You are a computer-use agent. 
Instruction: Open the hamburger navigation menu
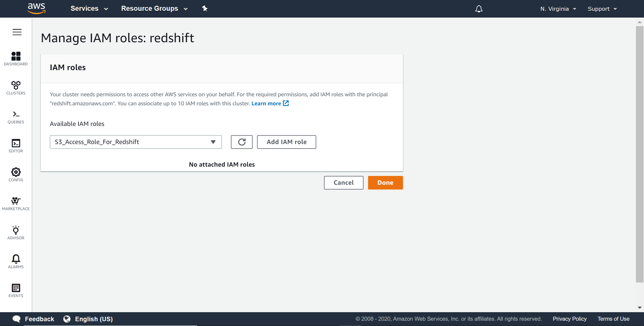tap(17, 32)
